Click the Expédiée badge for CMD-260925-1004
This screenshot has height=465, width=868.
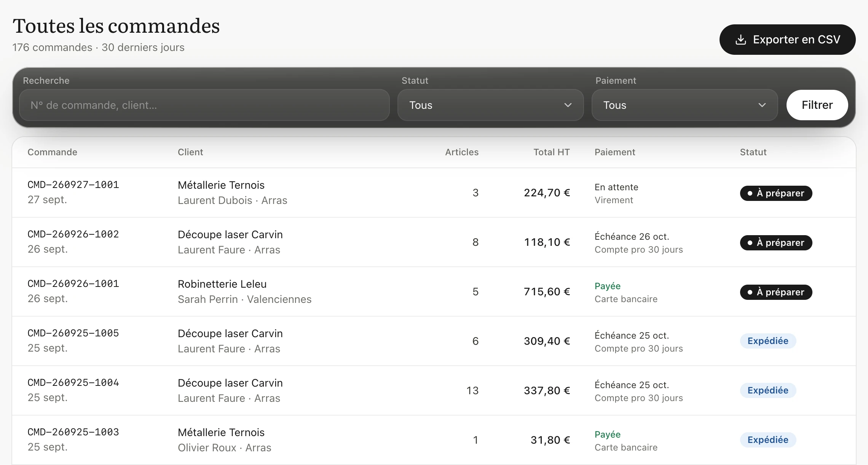point(768,390)
